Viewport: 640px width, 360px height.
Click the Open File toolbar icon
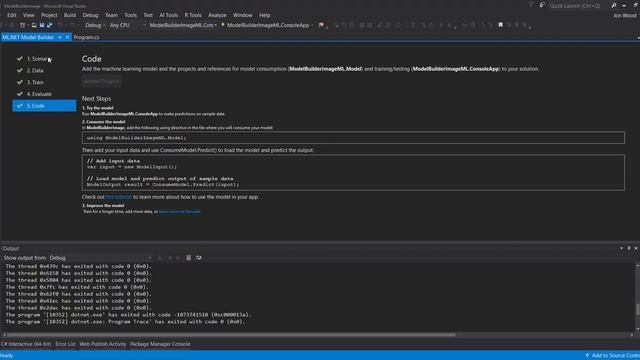tap(34, 25)
